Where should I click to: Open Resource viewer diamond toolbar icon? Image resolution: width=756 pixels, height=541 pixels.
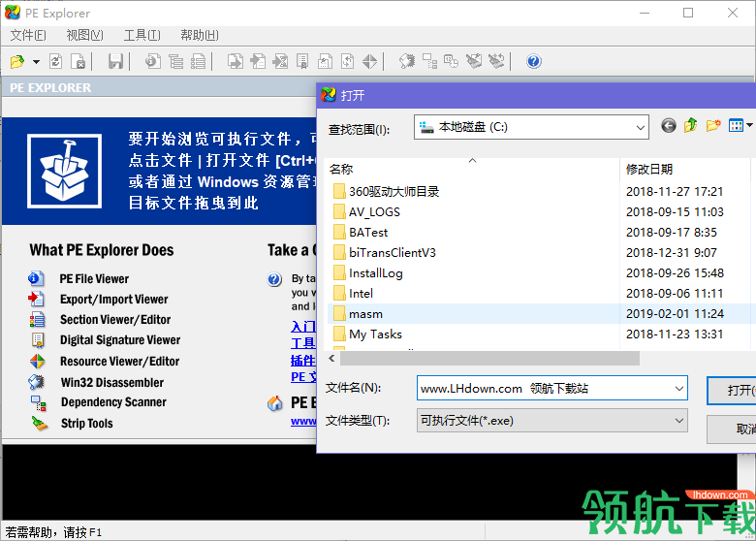(x=370, y=61)
